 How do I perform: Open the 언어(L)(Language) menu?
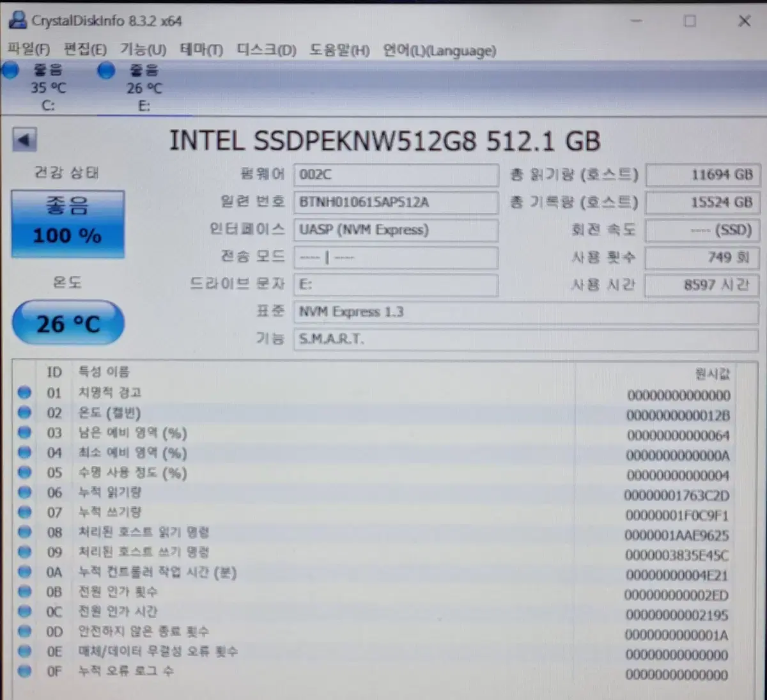[x=439, y=51]
